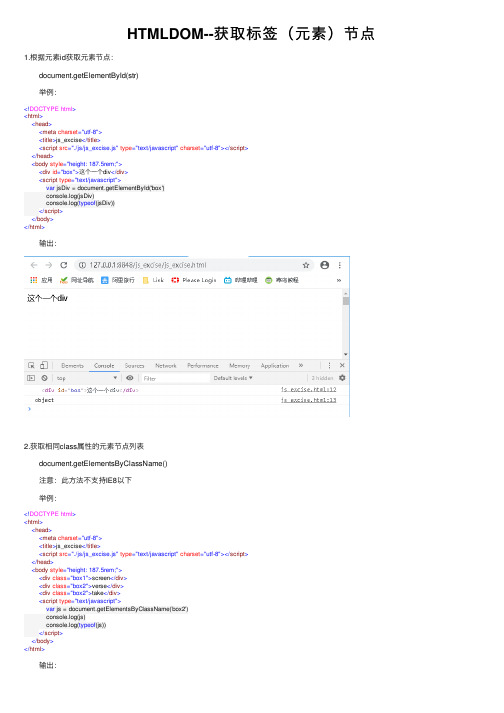Open the top context dropdown
This screenshot has height=713, width=504.
(86, 378)
